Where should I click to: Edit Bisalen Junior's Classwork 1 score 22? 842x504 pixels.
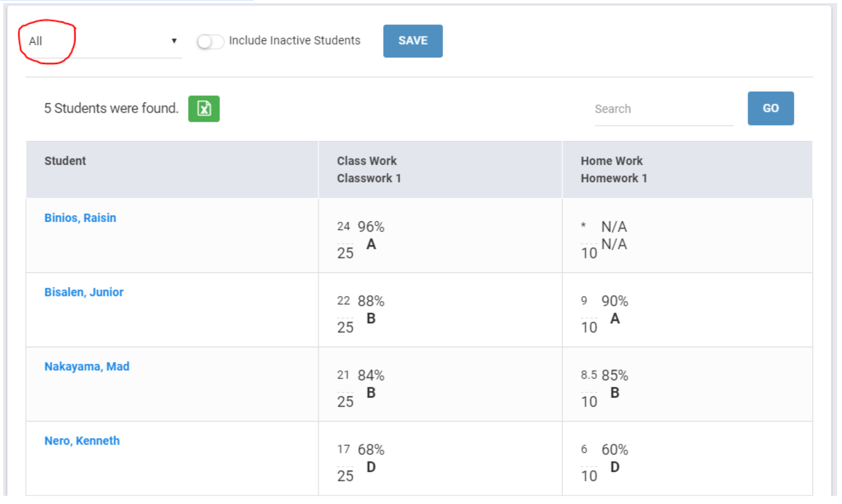coord(343,301)
